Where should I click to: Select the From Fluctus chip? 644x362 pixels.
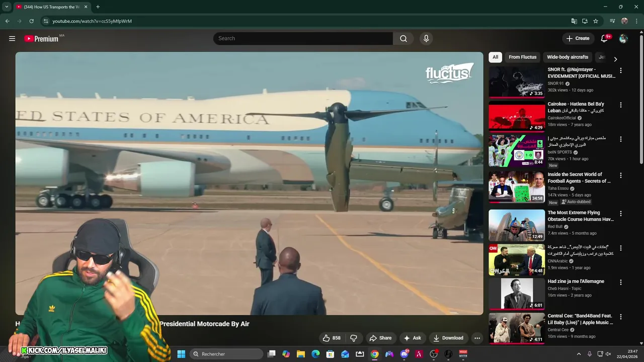[x=522, y=57]
